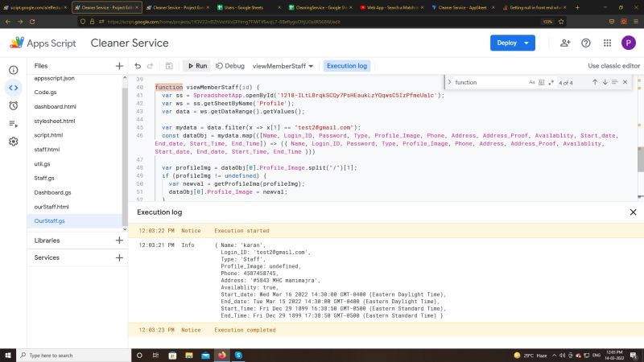The image size is (644, 362).
Task: Open the Overview info icon in sidebar
Action: (14, 70)
